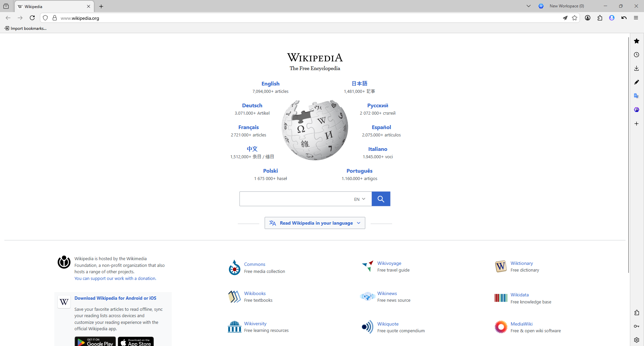Screen dimensions: 644x346
Task: Add a new sidebar panel with plus
Action: pyautogui.click(x=637, y=124)
